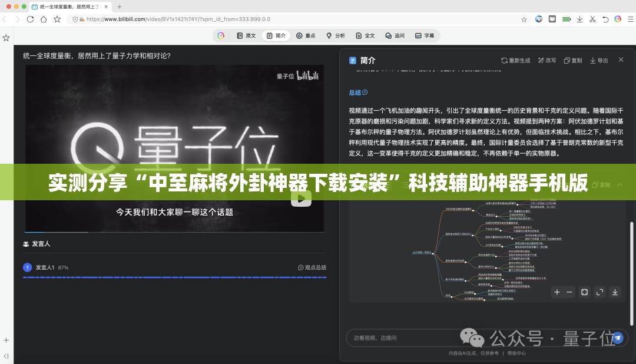636x364 pixels.
Task: Open the rainbow AI assistant toolbar icon
Action: [618, 19]
